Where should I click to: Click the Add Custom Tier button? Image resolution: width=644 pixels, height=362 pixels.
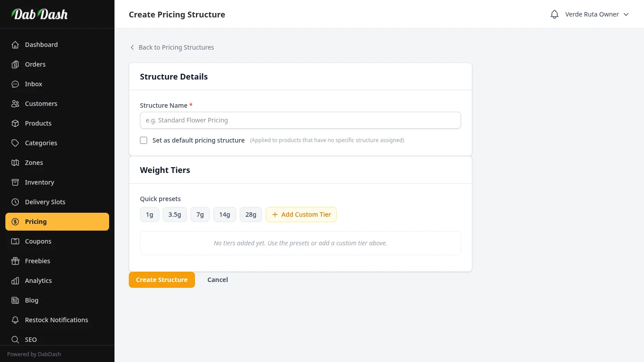301,215
